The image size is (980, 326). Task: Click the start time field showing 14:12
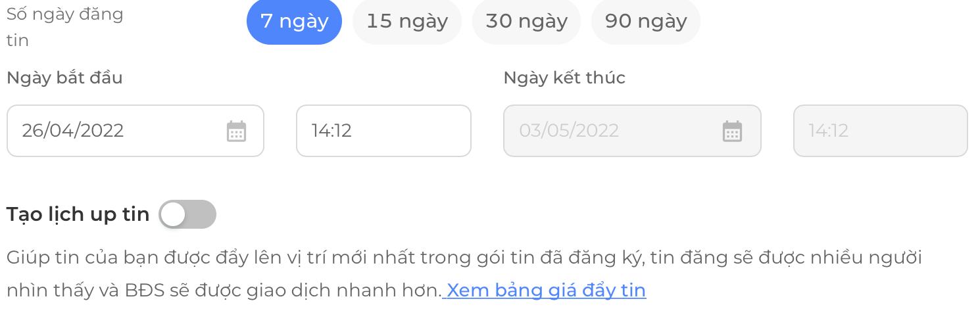(383, 131)
